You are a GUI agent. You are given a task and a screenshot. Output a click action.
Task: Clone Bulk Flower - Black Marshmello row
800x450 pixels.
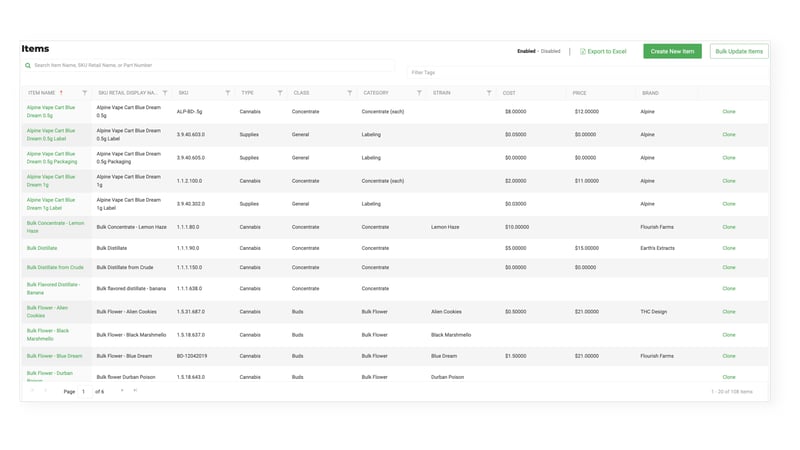729,335
